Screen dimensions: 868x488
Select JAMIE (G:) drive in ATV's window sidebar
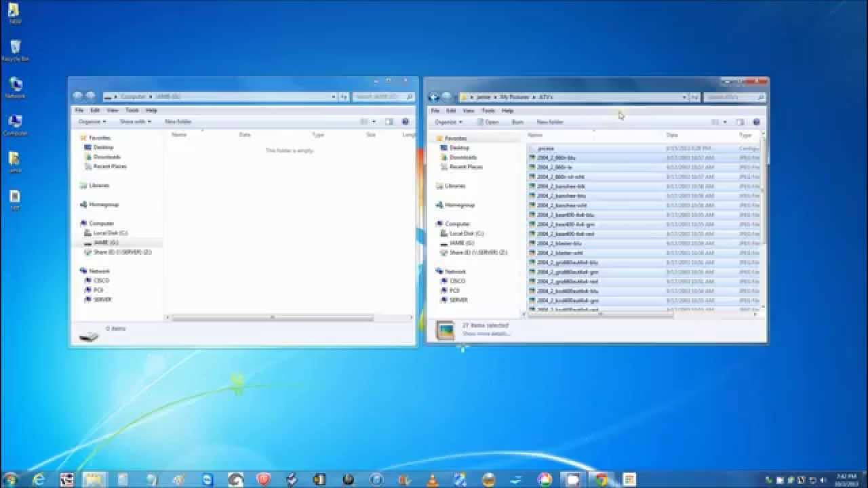(461, 243)
